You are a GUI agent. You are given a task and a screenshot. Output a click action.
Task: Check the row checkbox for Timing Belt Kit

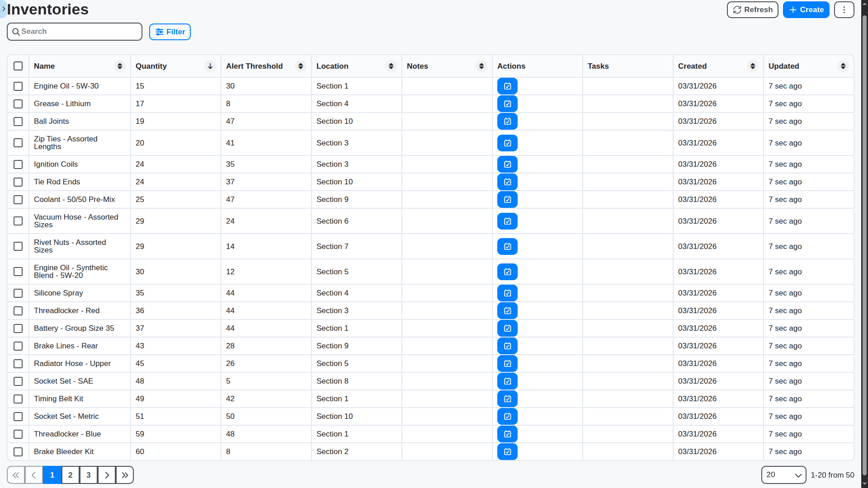(x=18, y=399)
